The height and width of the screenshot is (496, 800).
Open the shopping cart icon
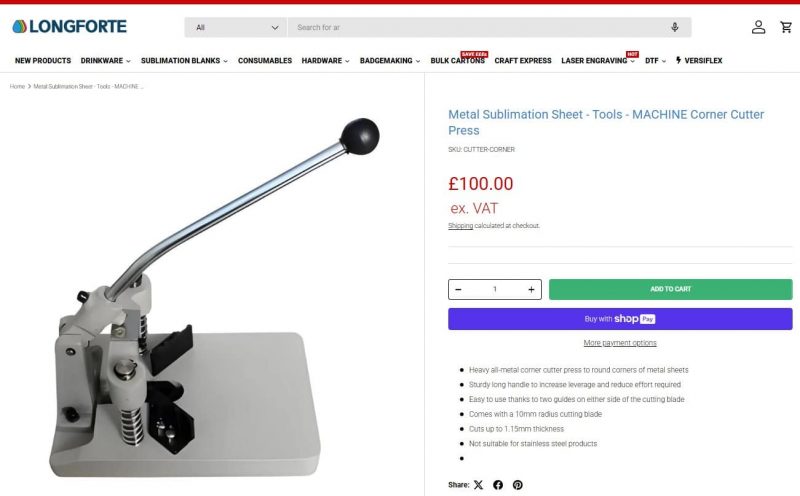(786, 27)
